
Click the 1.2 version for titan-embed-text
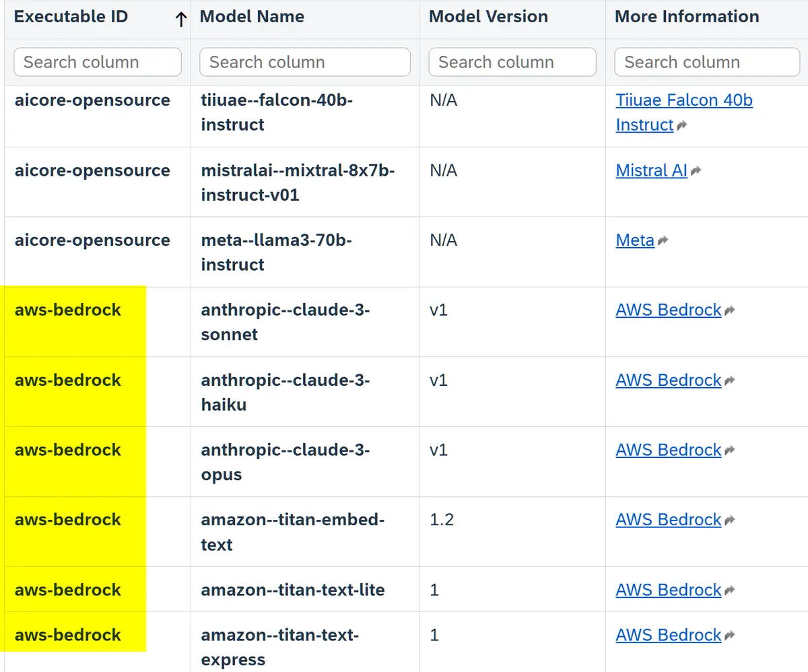442,520
